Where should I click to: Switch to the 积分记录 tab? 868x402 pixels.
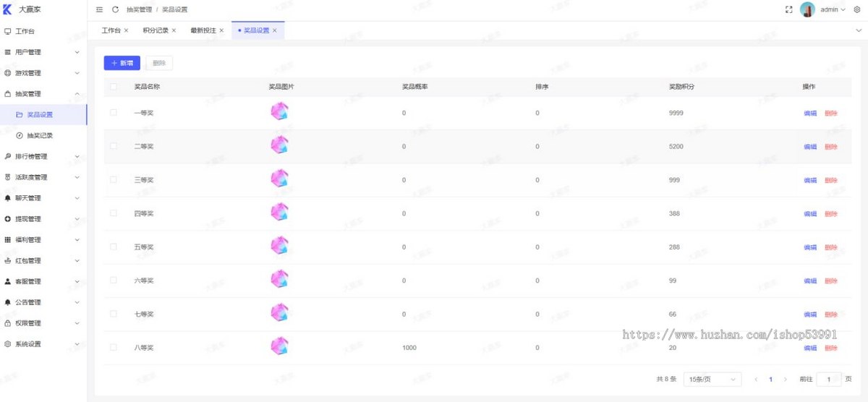tap(156, 30)
